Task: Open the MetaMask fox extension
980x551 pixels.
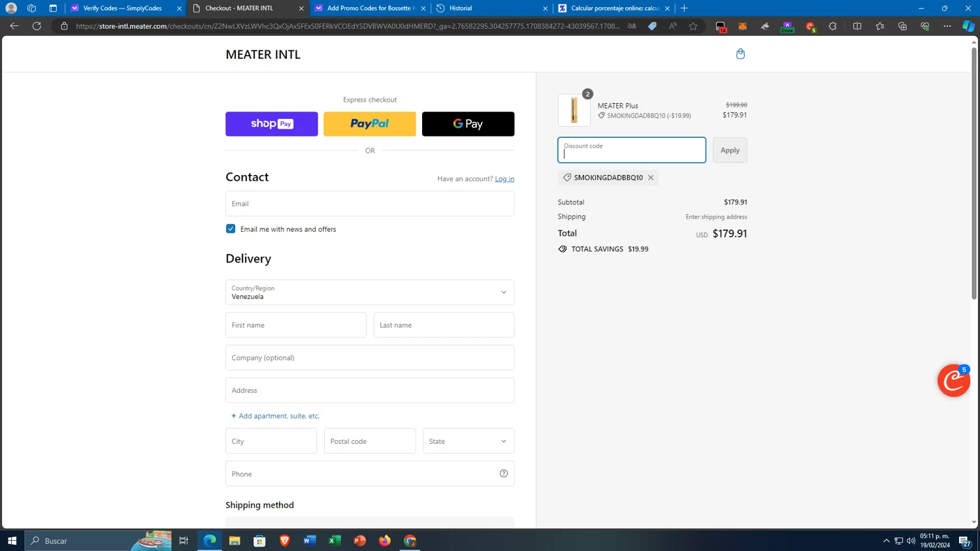Action: [x=743, y=26]
